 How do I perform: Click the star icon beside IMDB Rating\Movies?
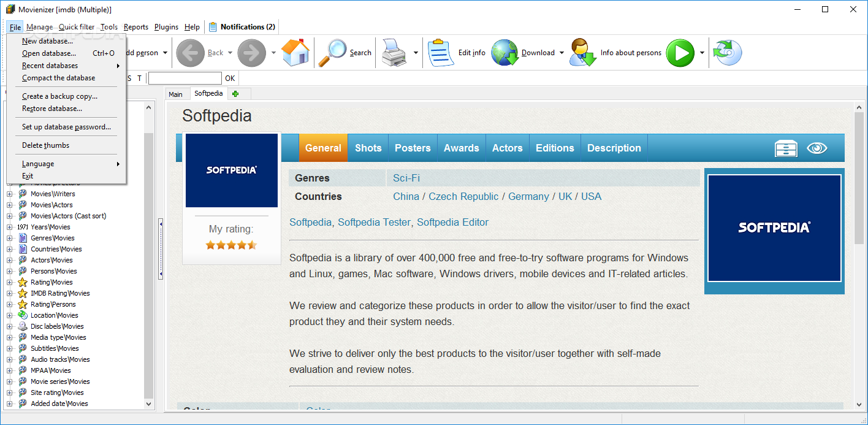23,293
